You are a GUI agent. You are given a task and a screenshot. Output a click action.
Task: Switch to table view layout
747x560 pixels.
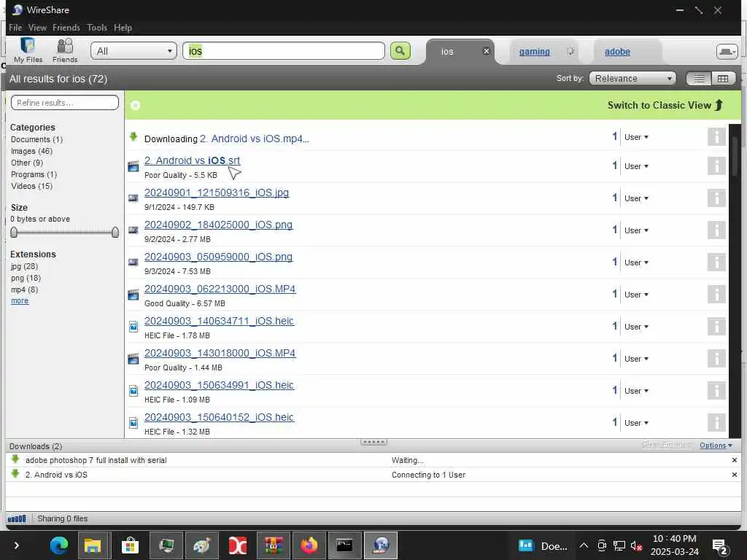pos(723,79)
